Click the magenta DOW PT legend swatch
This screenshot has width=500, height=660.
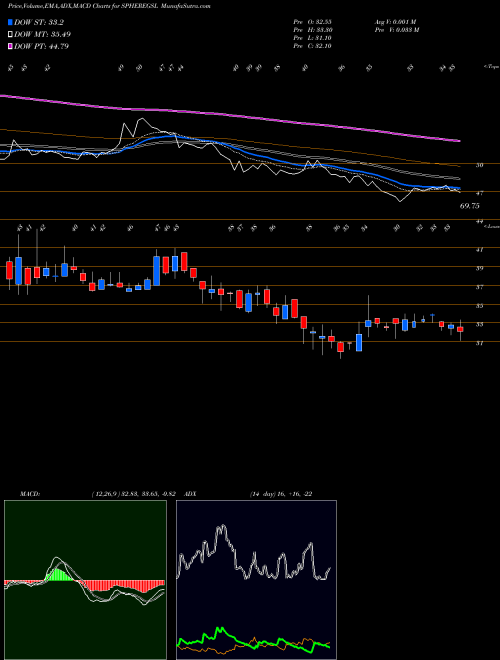(x=10, y=46)
